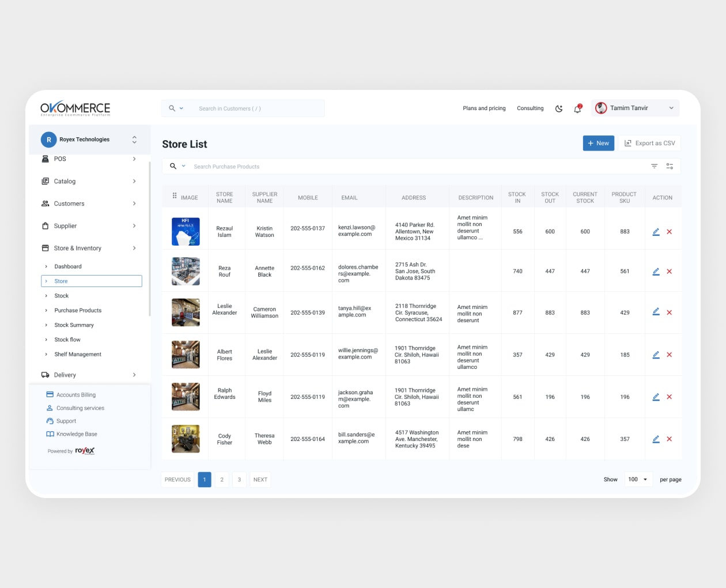The height and width of the screenshot is (588, 726).
Task: Select Purchase Products in sidebar
Action: pos(78,310)
